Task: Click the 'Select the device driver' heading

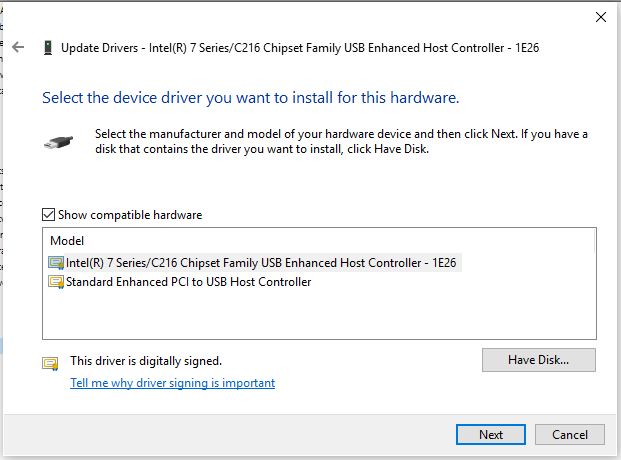Action: click(251, 98)
